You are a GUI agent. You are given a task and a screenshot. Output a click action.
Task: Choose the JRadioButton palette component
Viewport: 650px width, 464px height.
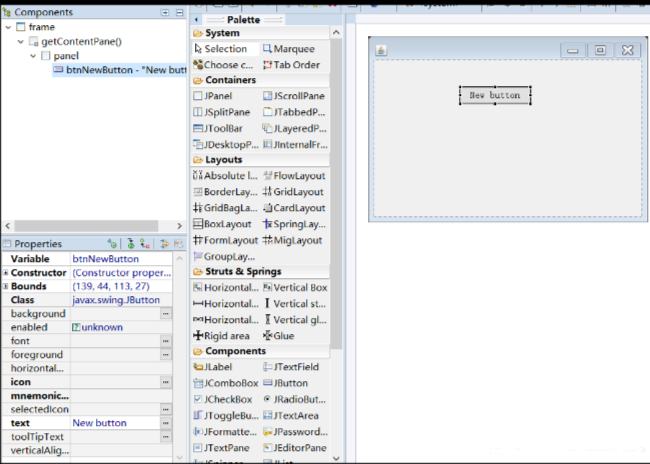[x=294, y=399]
